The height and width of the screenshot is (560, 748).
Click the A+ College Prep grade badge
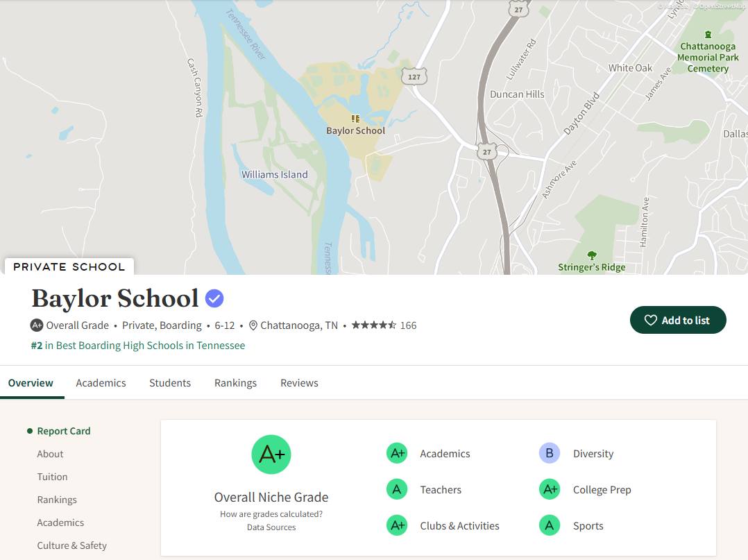(550, 490)
